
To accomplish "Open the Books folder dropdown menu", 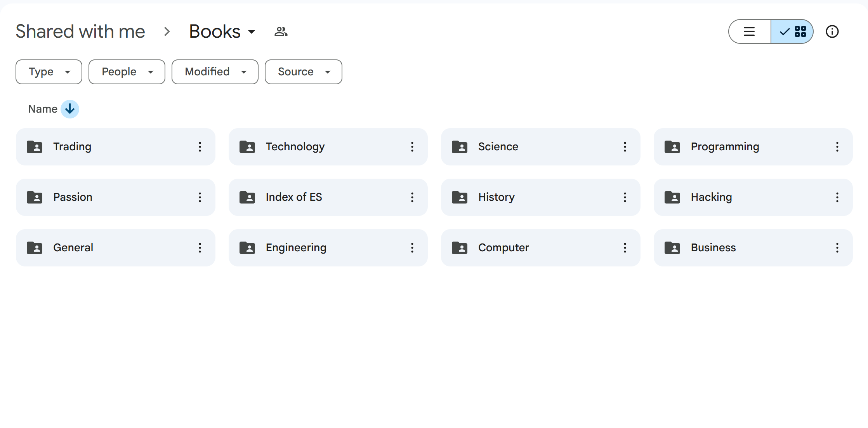I will [222, 31].
